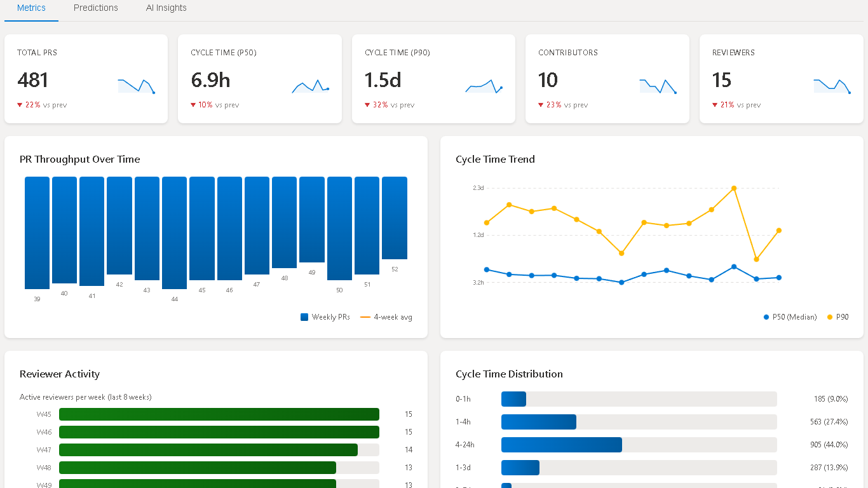Image resolution: width=868 pixels, height=488 pixels.
Task: Click the 1-4h distribution bar
Action: coord(539,422)
